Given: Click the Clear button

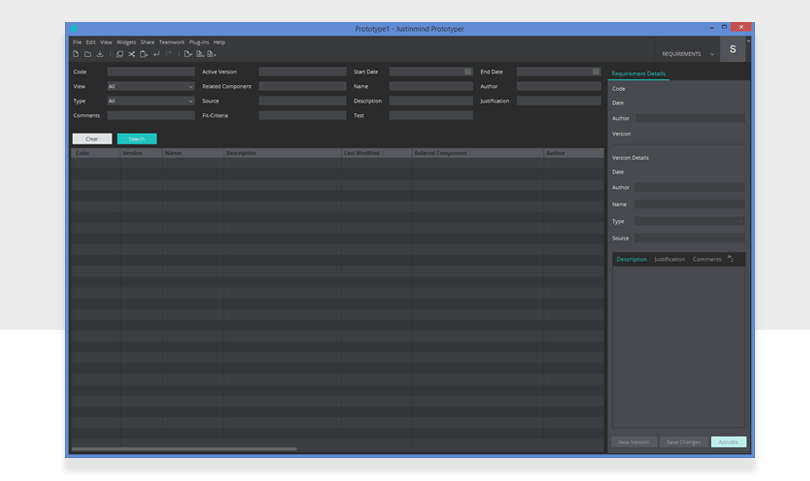Looking at the screenshot, I should [x=92, y=138].
